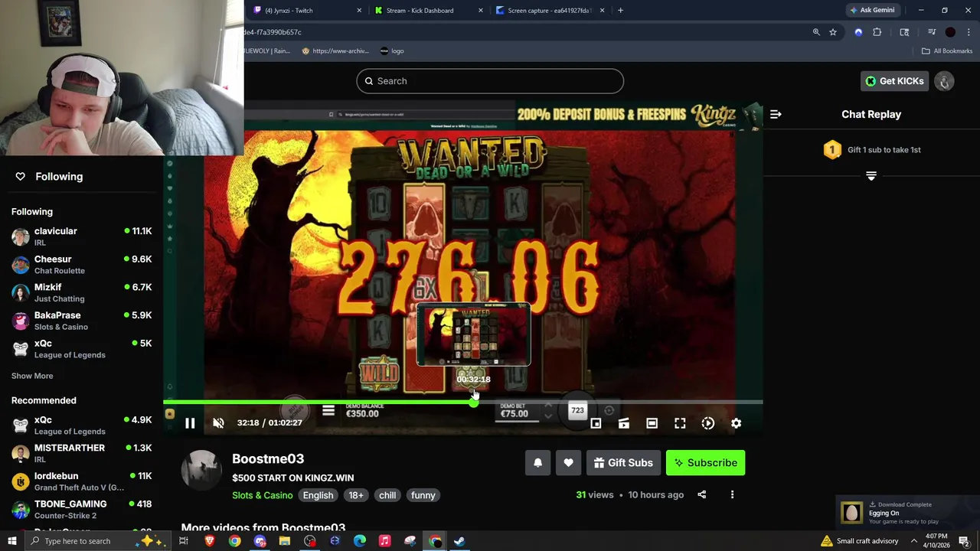This screenshot has width=980, height=551.
Task: Enable picture-in-picture mini player
Action: pyautogui.click(x=596, y=423)
